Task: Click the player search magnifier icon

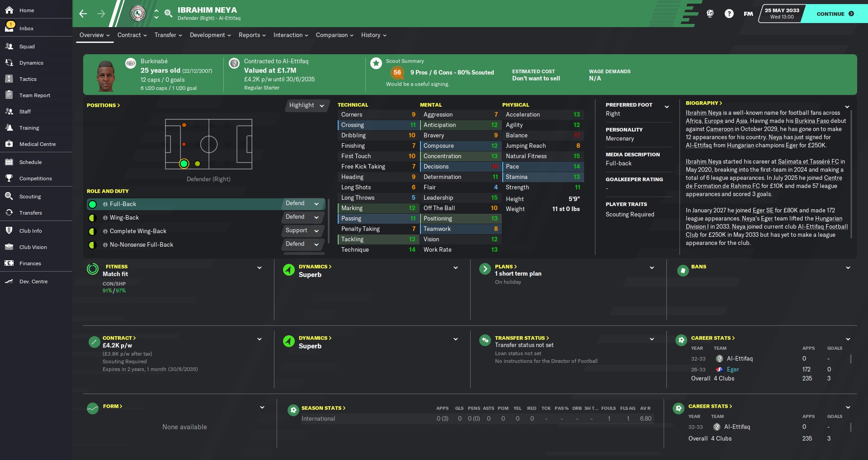Action: [x=169, y=14]
